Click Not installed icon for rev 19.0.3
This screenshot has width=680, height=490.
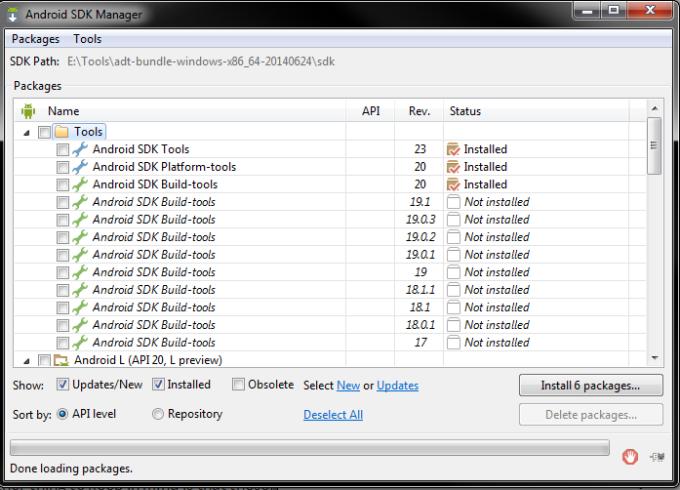tap(453, 219)
